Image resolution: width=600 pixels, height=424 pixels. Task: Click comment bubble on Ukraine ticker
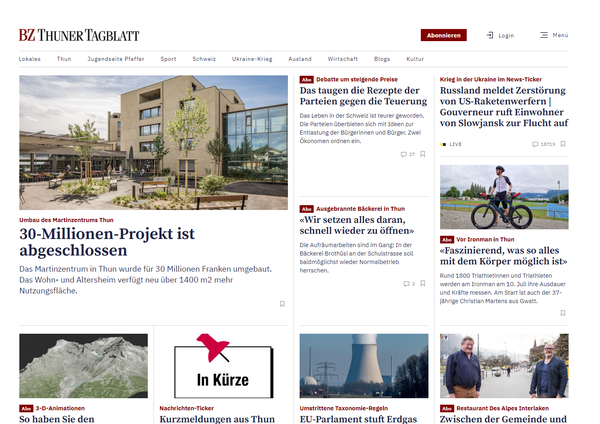tap(535, 144)
